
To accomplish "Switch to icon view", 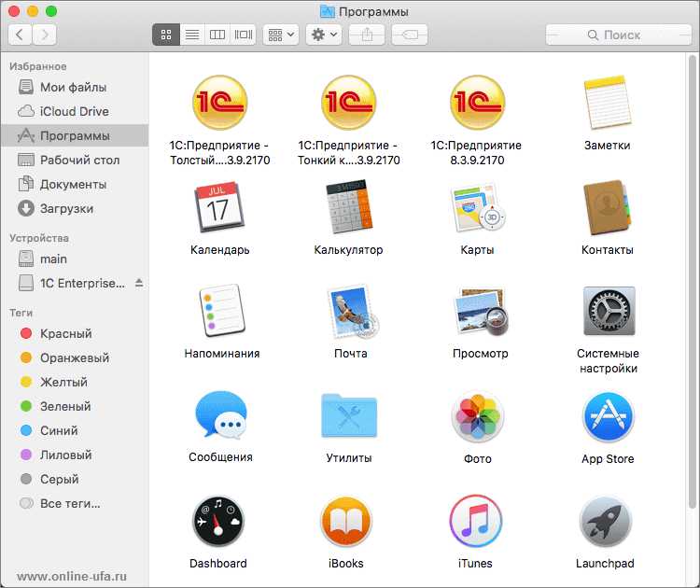I will coord(166,35).
